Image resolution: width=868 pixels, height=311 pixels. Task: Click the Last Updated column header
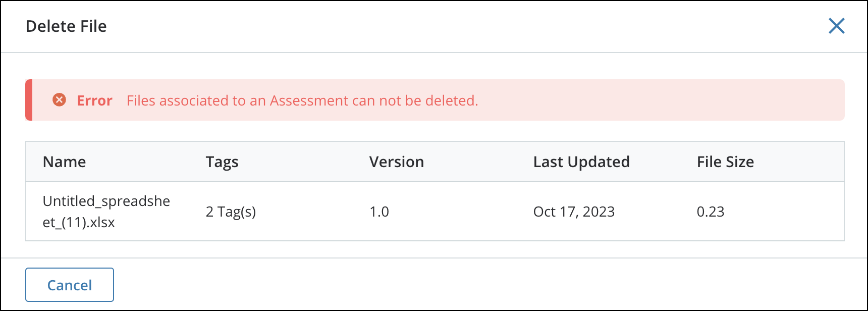point(581,162)
